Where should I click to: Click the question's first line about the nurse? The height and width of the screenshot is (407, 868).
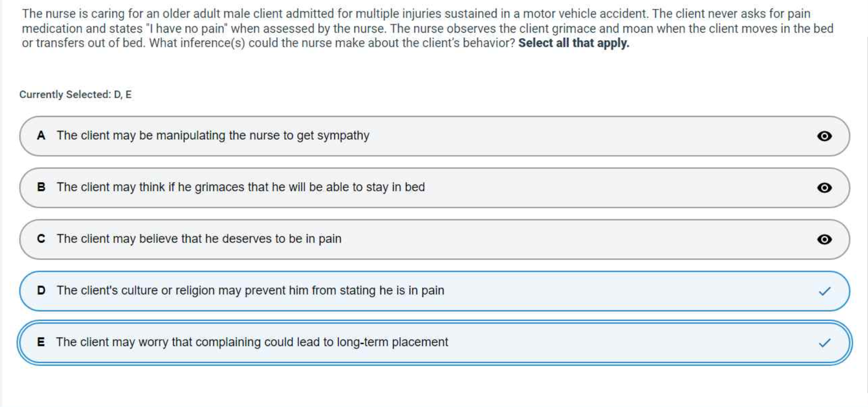(x=416, y=14)
